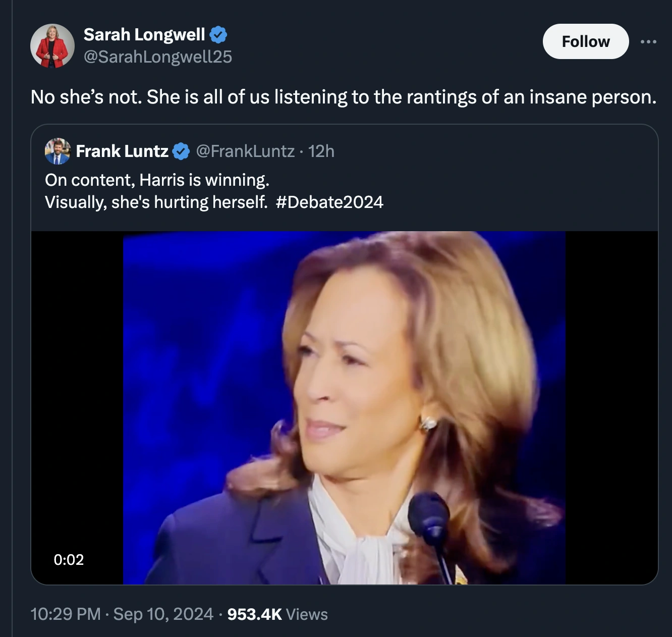
Task: Click the "No she's not" post text
Action: tap(343, 97)
